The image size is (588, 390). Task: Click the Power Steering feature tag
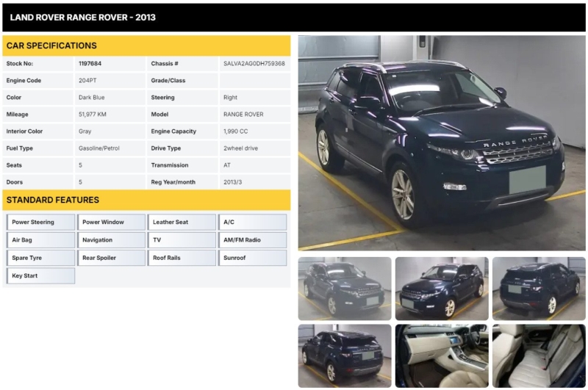coord(40,222)
